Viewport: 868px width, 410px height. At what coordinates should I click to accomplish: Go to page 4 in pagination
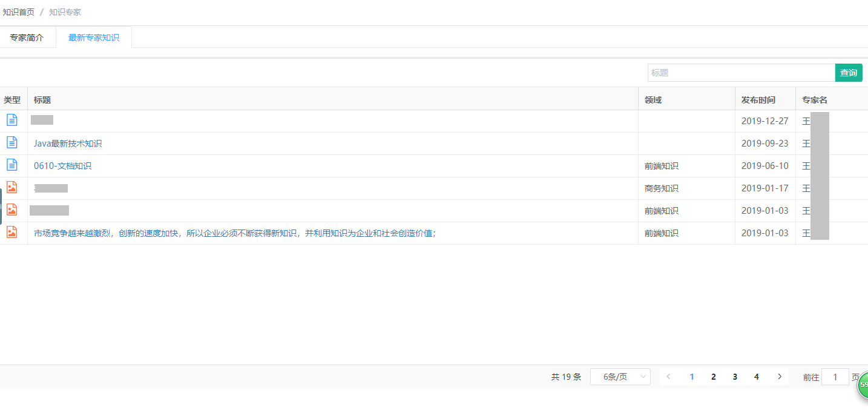[756, 377]
